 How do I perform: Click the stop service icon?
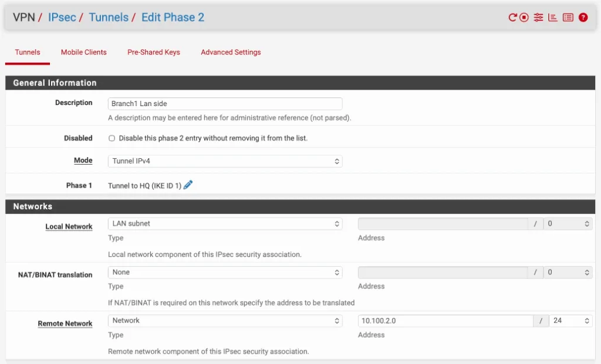pos(524,18)
